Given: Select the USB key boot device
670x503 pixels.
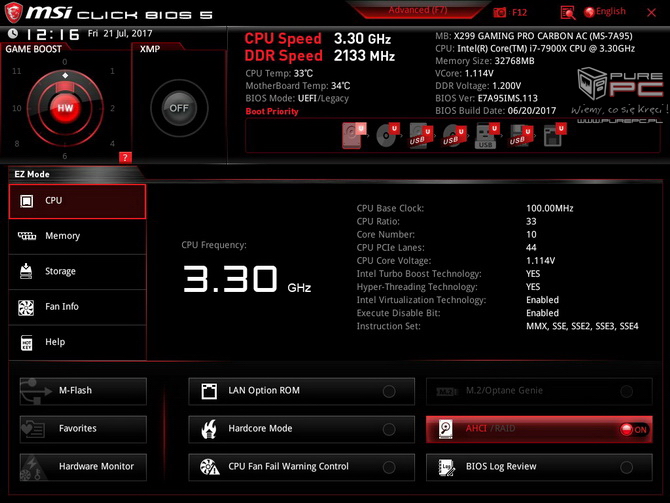Looking at the screenshot, I should (x=487, y=136).
